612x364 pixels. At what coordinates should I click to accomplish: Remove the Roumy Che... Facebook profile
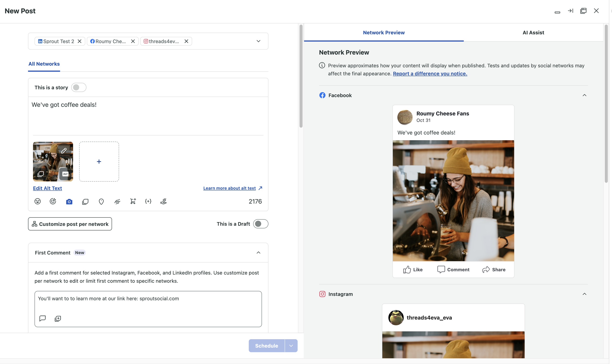[x=133, y=41]
